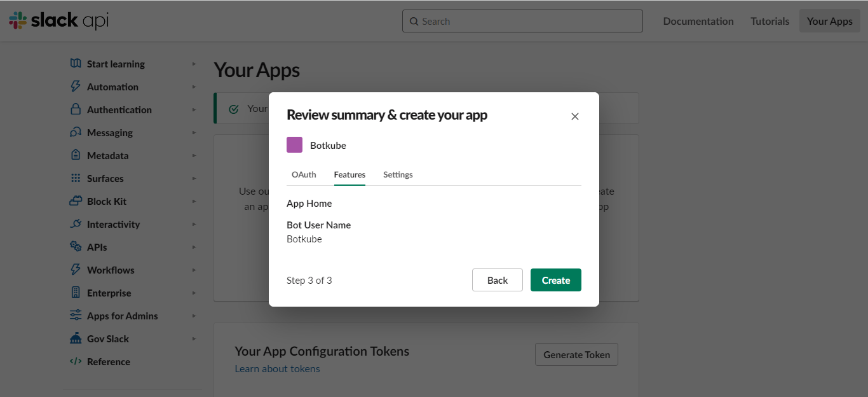Click the Authentication lock icon
Image resolution: width=868 pixels, height=397 pixels.
76,109
